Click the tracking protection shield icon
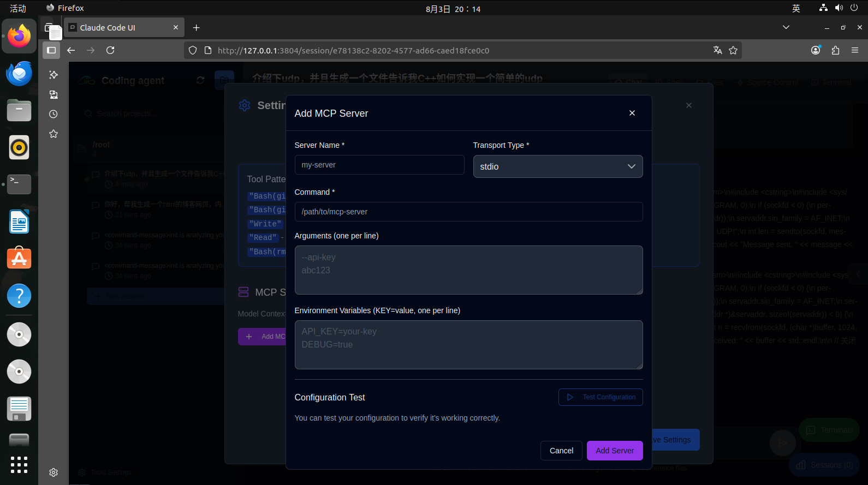Image resolution: width=868 pixels, height=485 pixels. (193, 50)
